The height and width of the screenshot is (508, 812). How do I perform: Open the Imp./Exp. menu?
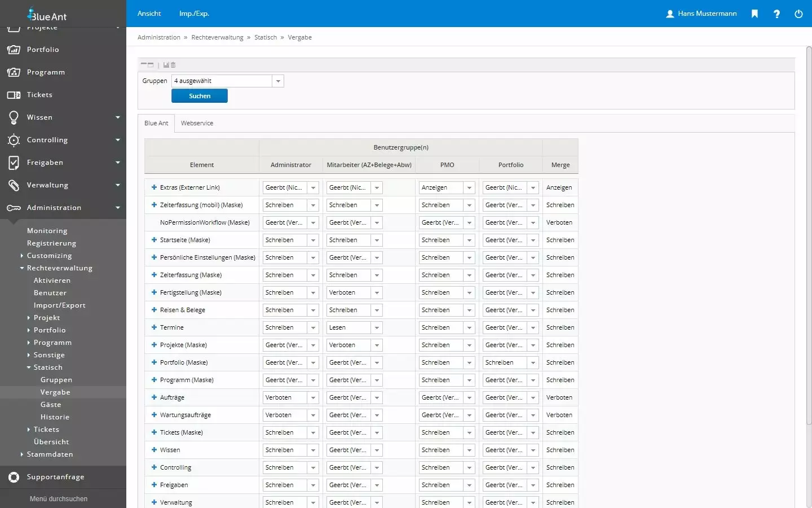[x=194, y=14]
